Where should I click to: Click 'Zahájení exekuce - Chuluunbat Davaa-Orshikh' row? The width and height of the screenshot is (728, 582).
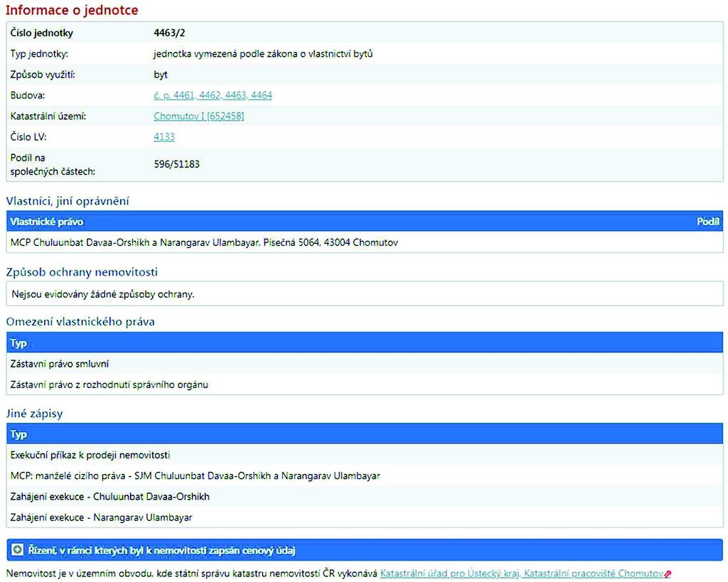point(365,497)
